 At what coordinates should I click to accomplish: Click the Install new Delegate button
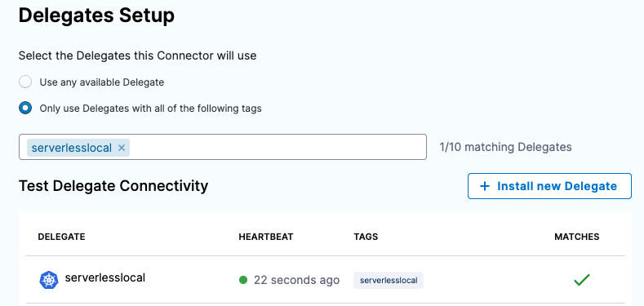click(549, 186)
